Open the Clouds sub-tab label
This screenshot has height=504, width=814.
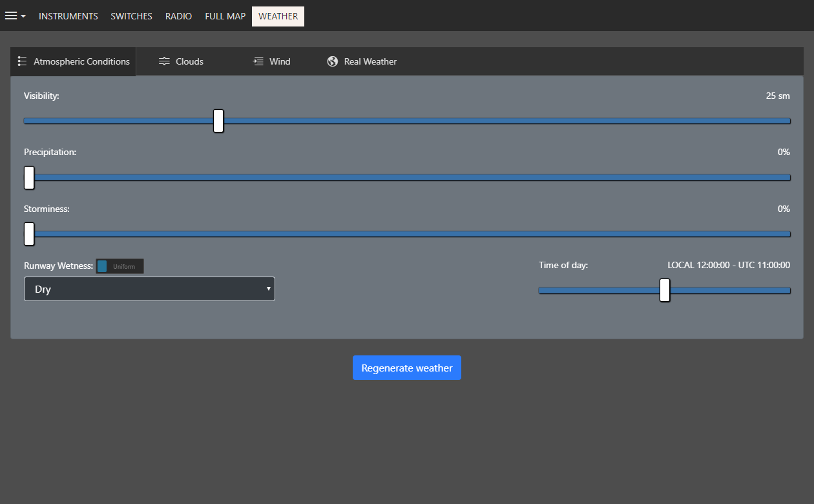(190, 61)
